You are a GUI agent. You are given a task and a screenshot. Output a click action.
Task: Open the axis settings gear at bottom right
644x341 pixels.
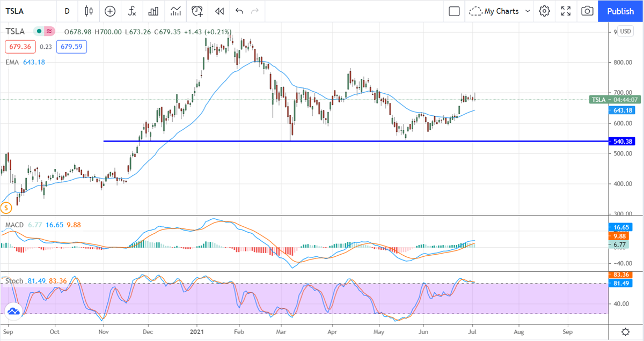626,331
